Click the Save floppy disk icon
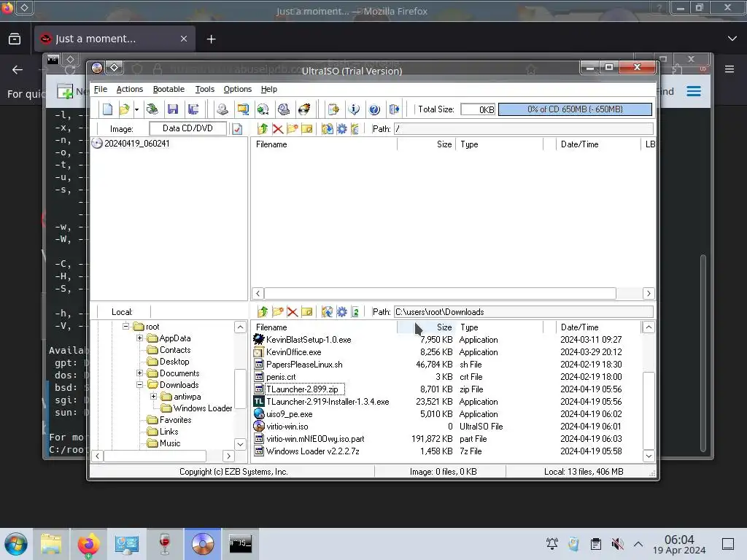 coord(172,109)
